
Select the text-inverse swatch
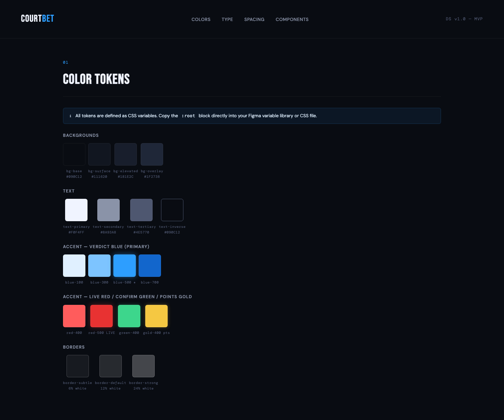(172, 210)
